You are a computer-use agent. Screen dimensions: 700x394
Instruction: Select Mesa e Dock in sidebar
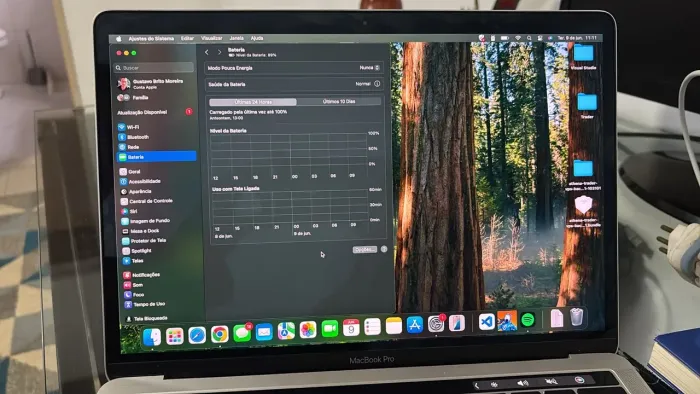(159, 231)
